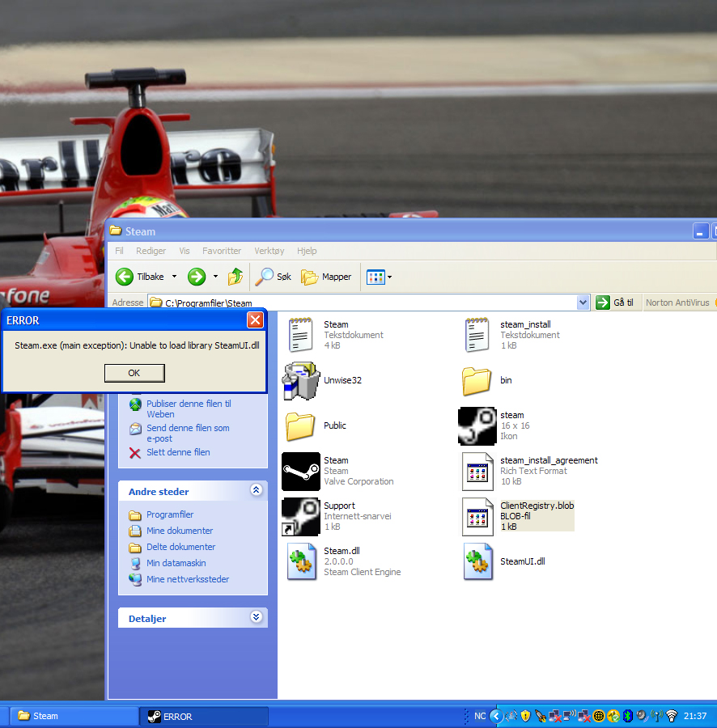
Task: Click the Gå til button
Action: [x=615, y=303]
